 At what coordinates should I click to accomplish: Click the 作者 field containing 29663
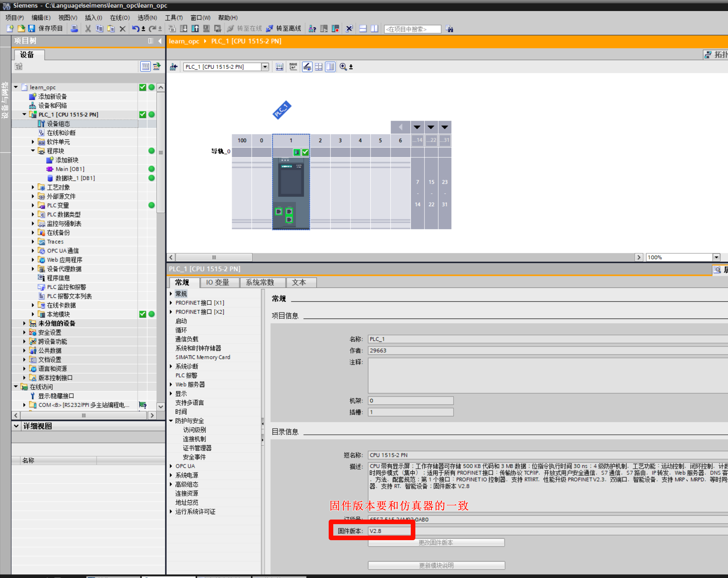click(548, 350)
